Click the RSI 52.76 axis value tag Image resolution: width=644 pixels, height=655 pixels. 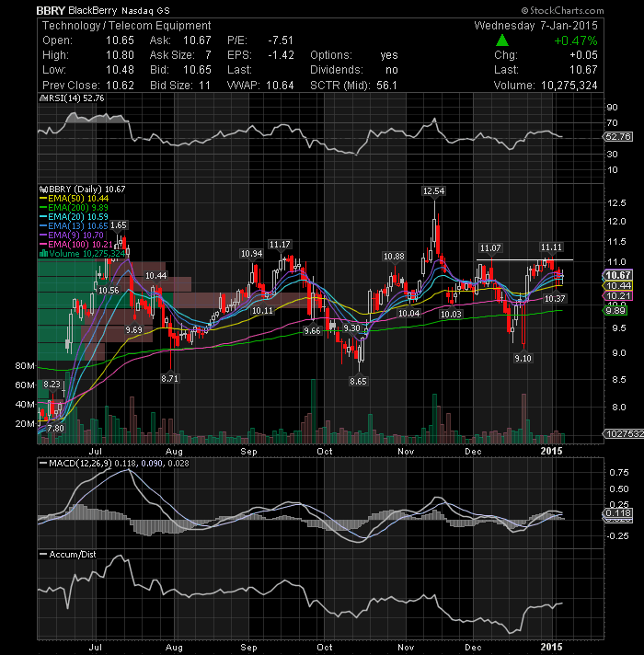618,136
